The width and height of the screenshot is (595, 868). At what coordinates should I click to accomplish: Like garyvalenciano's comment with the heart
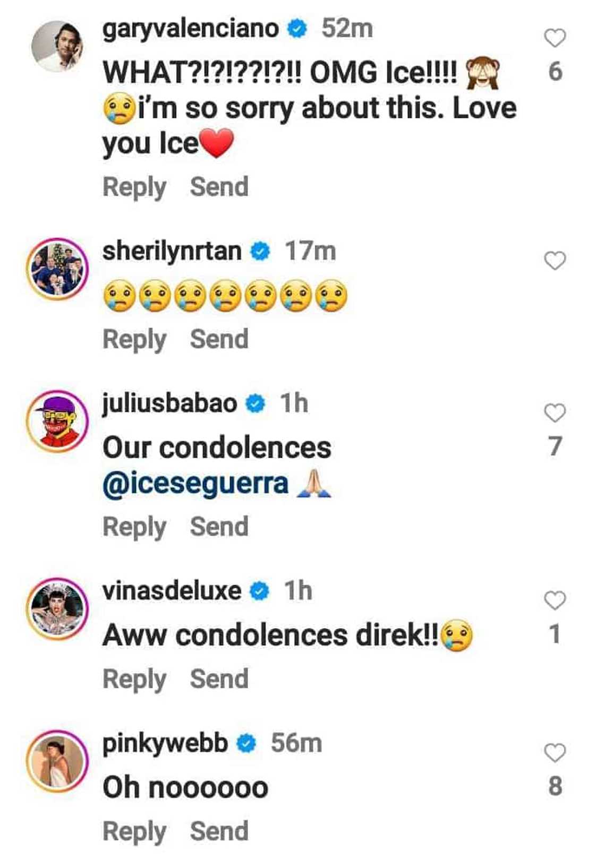555,38
